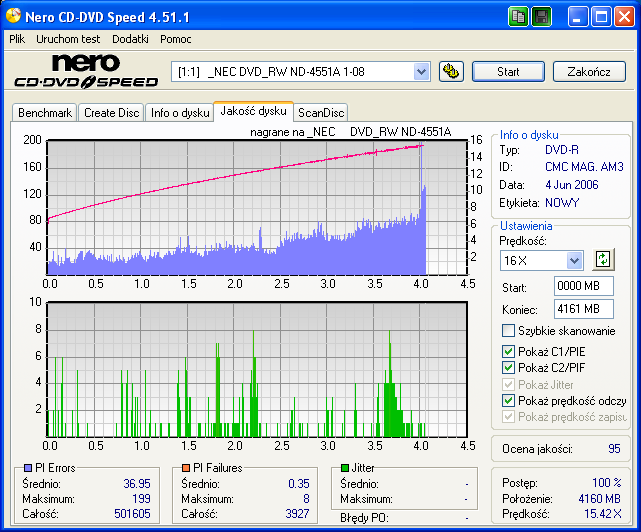The height and width of the screenshot is (532, 641).
Task: Switch to the Create Disc tab
Action: (x=111, y=113)
